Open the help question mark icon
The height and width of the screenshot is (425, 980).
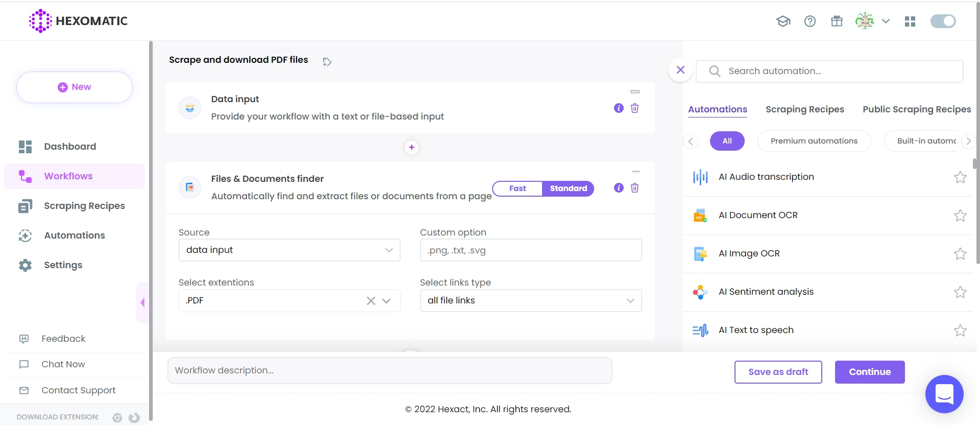[x=810, y=21]
